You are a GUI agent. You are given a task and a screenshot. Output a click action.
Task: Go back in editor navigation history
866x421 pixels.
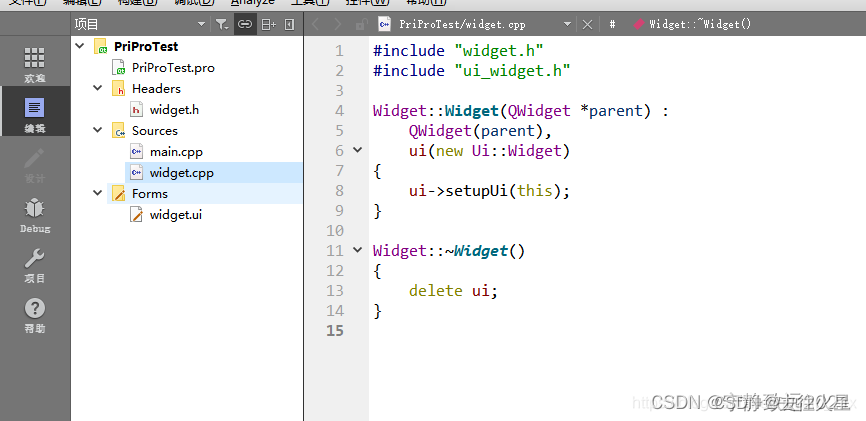coord(315,24)
